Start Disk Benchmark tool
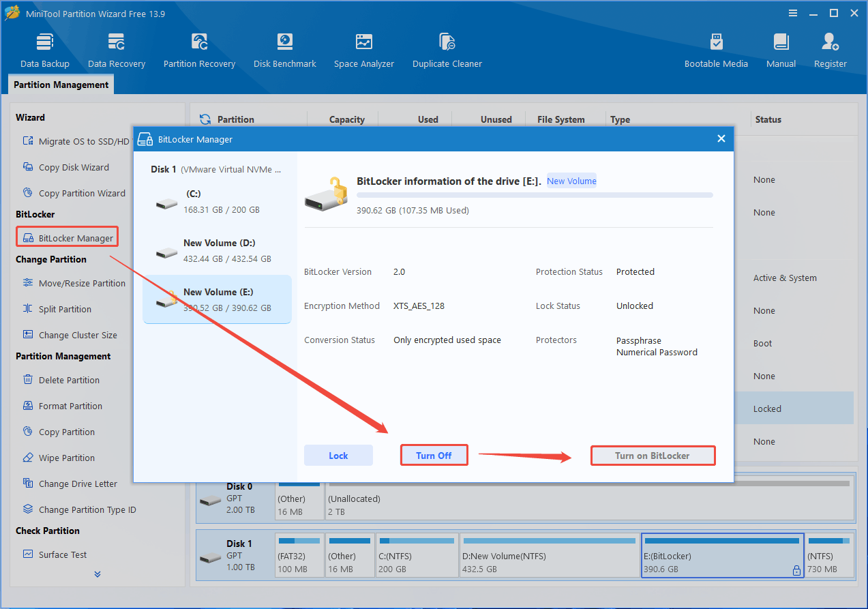Viewport: 868px width, 609px height. point(285,50)
